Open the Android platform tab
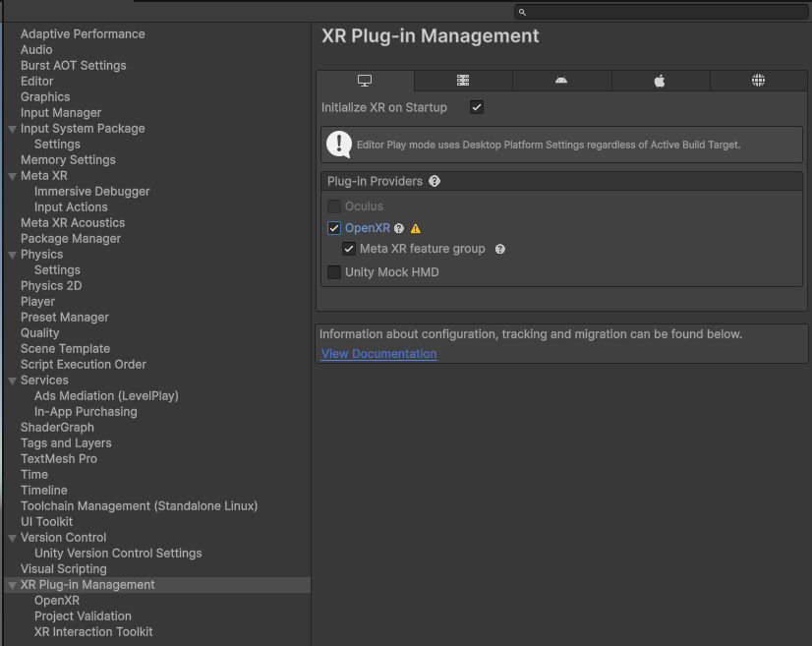The width and height of the screenshot is (812, 646). 561,81
